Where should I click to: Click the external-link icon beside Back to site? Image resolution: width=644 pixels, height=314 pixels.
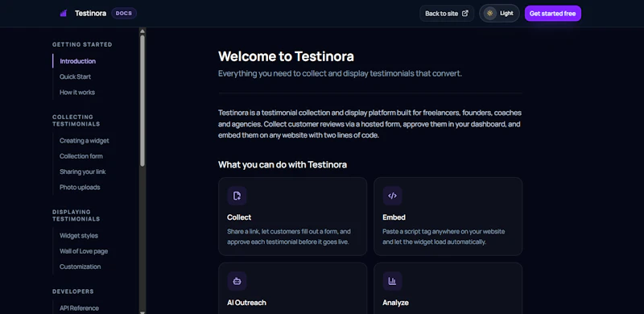(465, 13)
